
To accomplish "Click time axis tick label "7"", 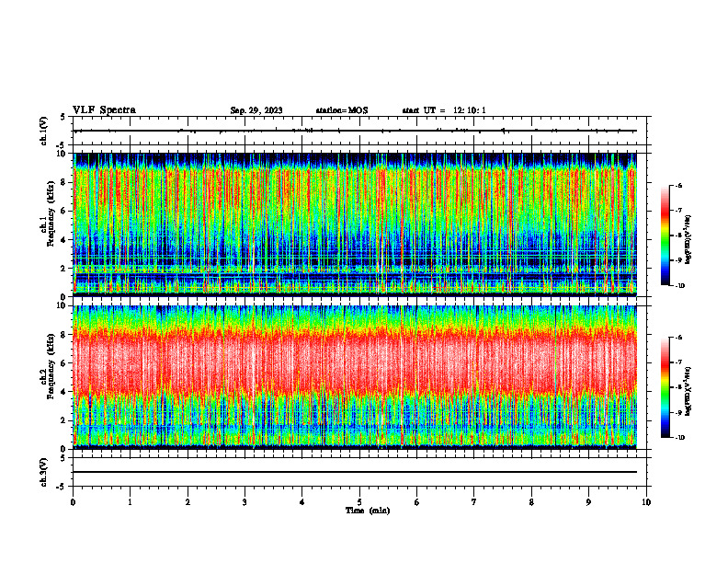I will click(474, 502).
